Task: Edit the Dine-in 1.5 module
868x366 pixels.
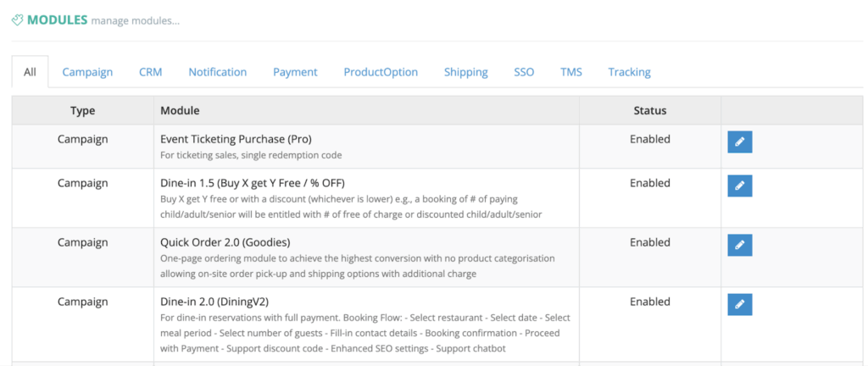Action: [739, 186]
